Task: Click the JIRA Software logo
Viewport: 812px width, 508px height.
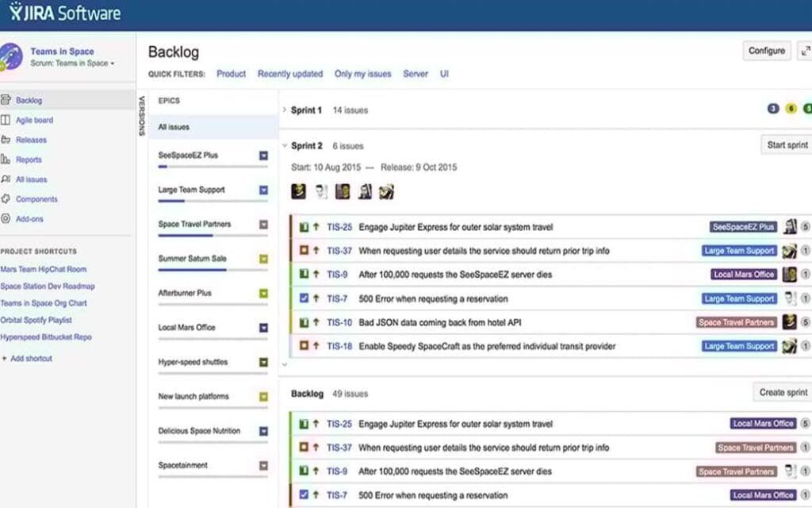Action: 65,13
